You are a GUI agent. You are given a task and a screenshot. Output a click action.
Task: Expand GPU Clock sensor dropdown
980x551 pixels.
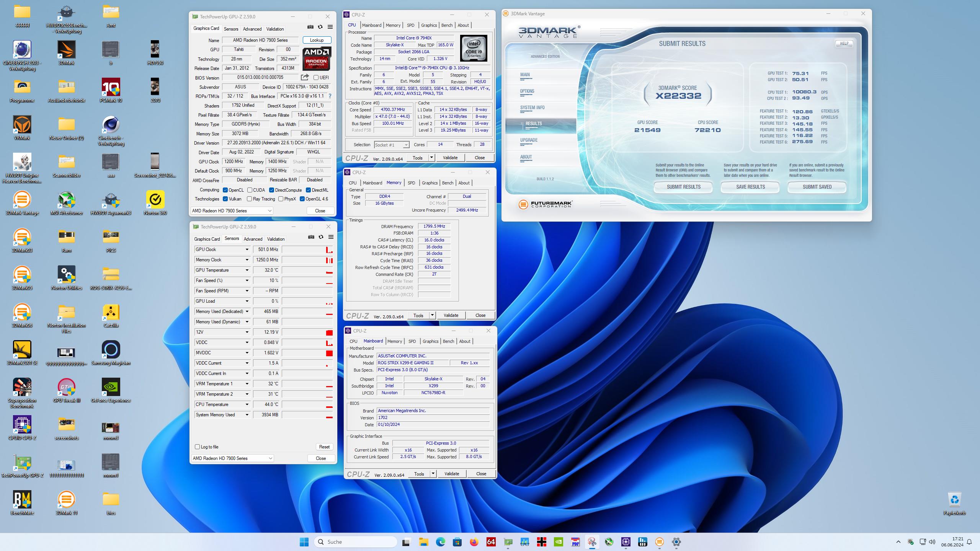(247, 249)
